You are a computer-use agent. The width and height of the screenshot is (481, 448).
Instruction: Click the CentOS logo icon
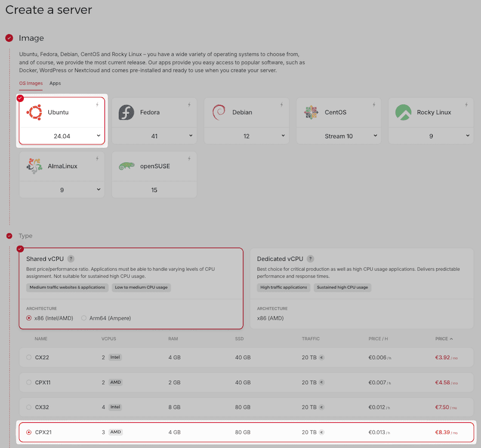click(311, 112)
